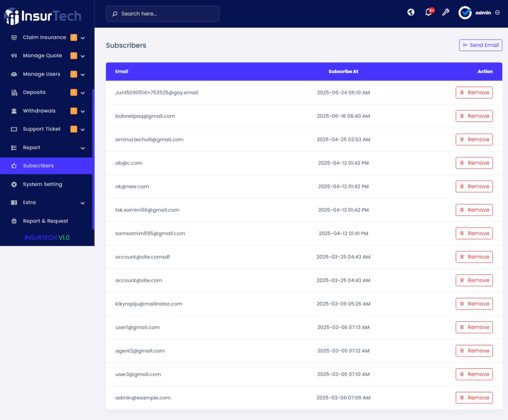Screen dimensions: 508x420
Task: Click the wrench settings icon
Action: [446, 12]
